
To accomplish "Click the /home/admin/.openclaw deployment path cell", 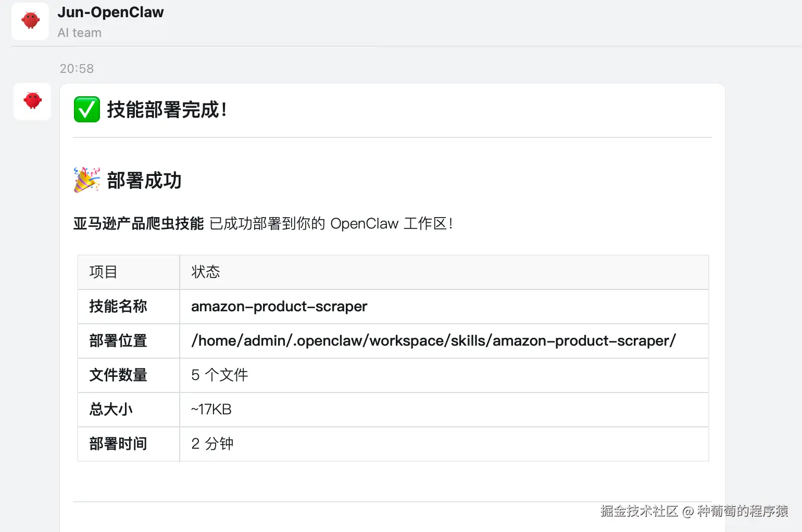I will pyautogui.click(x=433, y=341).
